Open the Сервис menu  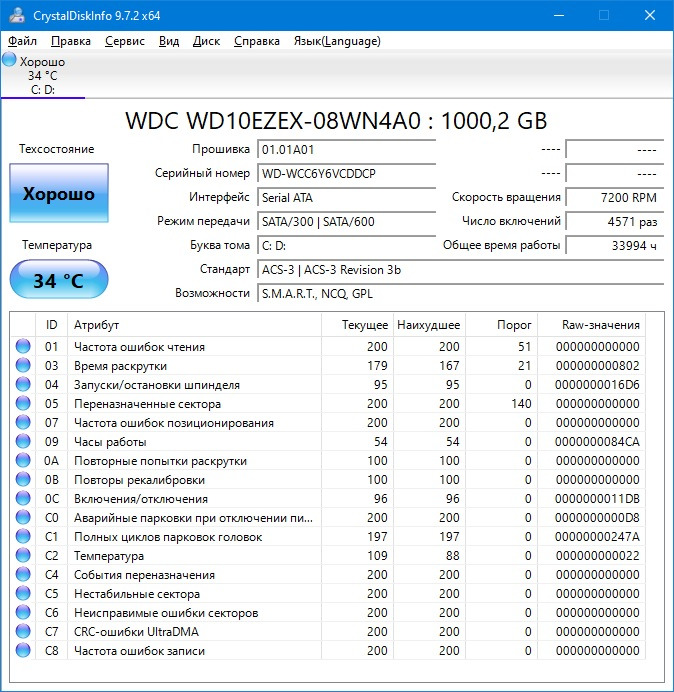tap(124, 41)
